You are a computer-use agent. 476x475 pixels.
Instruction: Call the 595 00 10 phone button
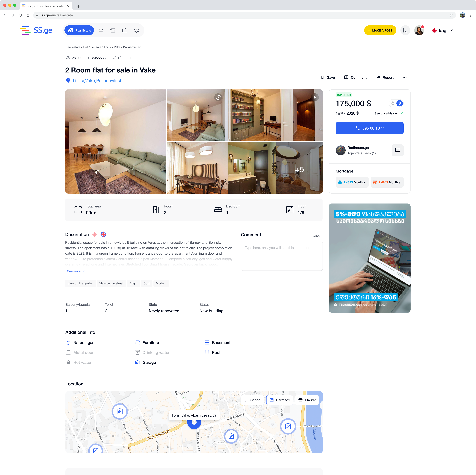(x=369, y=128)
